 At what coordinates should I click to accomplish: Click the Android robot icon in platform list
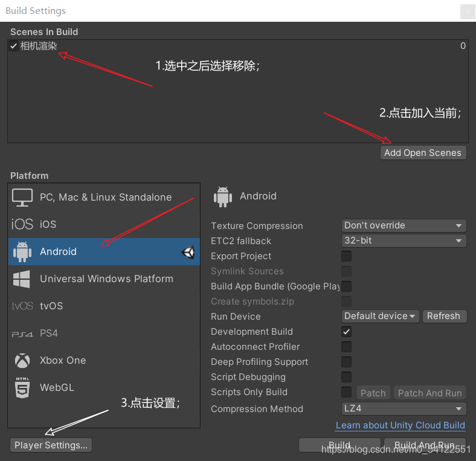(x=22, y=252)
